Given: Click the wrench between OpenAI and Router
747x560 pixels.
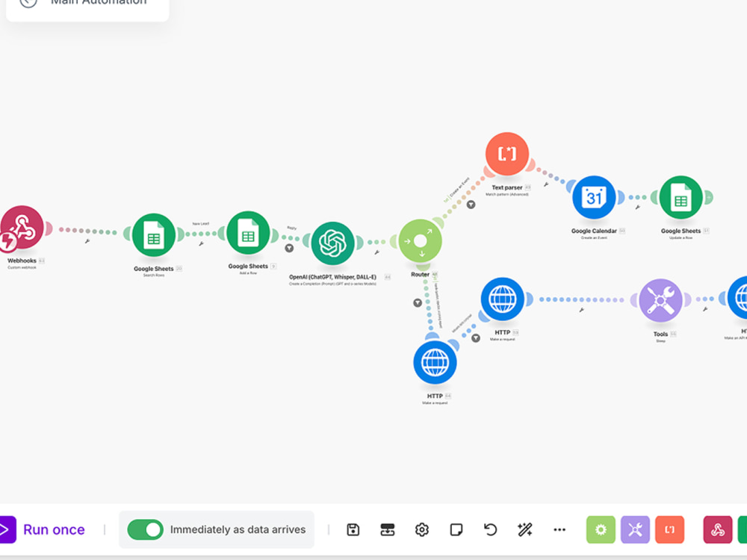Looking at the screenshot, I should 376,252.
